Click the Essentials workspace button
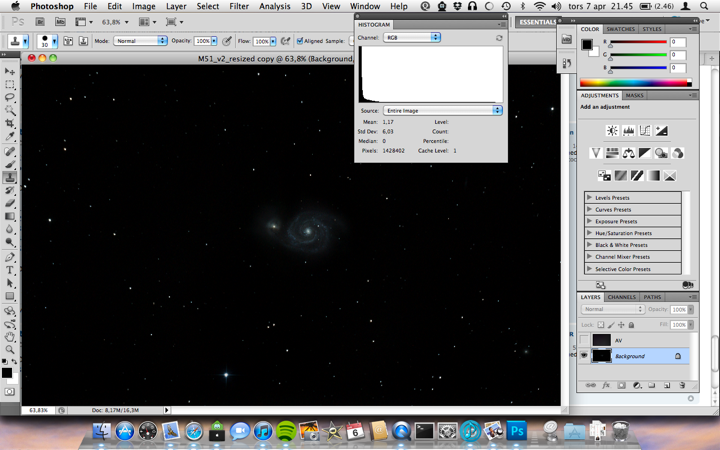 536,22
